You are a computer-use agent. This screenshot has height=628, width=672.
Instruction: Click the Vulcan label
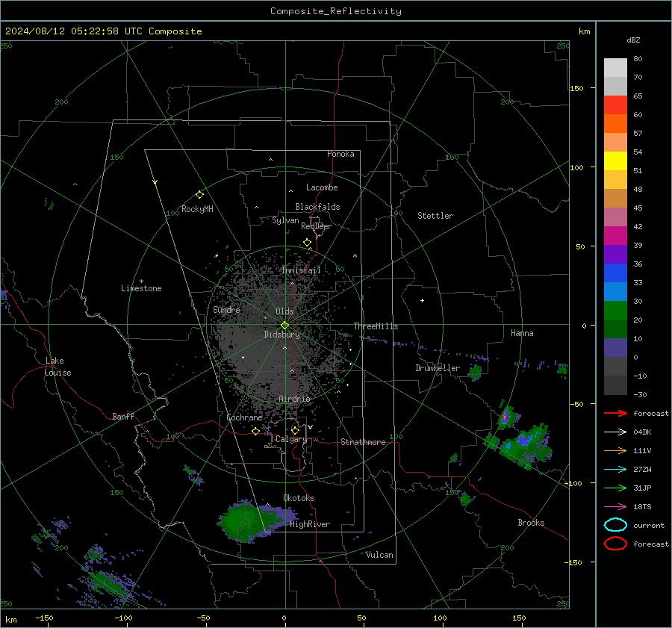point(379,555)
